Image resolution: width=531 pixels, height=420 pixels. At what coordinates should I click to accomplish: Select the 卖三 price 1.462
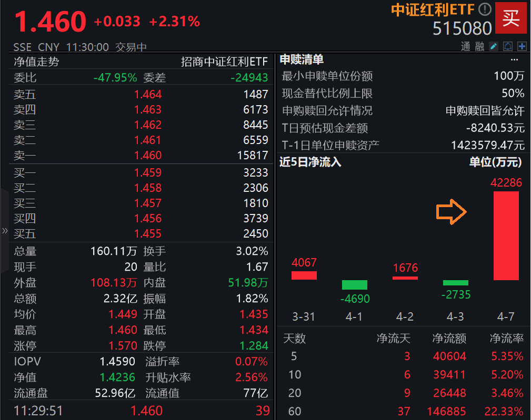click(148, 125)
